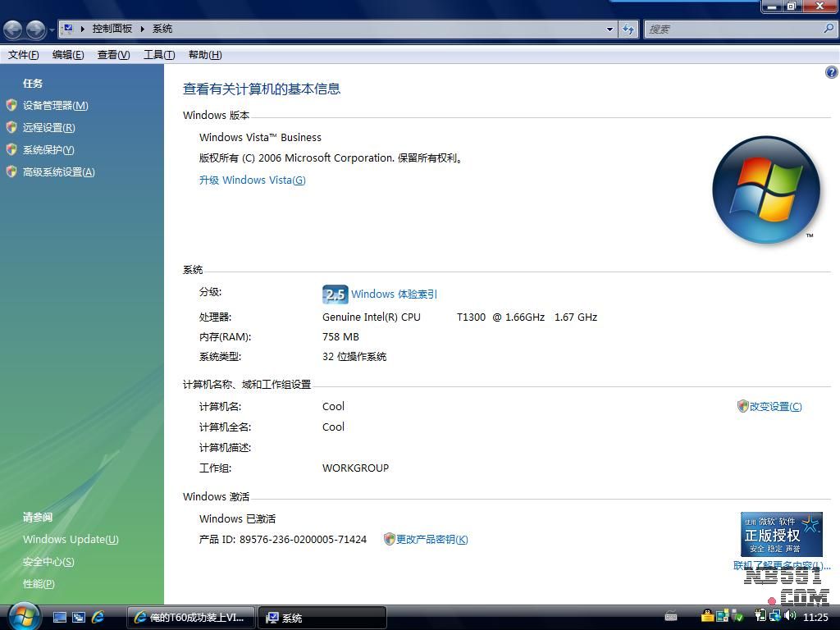Click the 升级 Windows Vista(G) link

[x=252, y=180]
